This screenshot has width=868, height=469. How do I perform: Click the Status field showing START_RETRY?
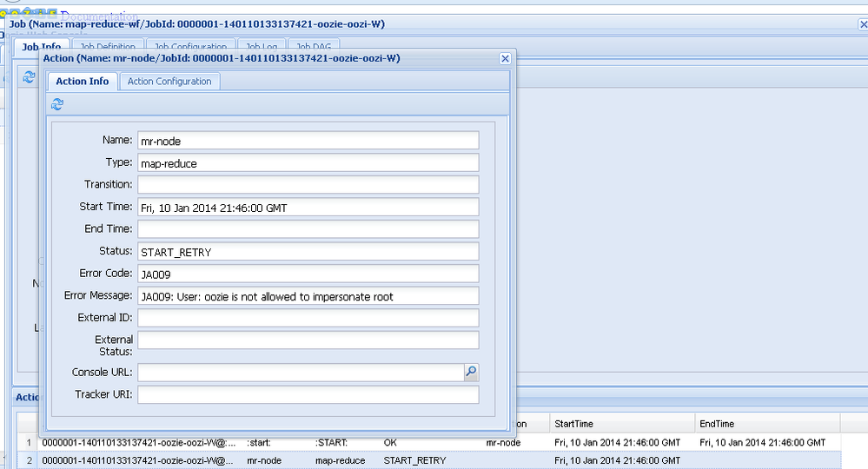pyautogui.click(x=308, y=252)
